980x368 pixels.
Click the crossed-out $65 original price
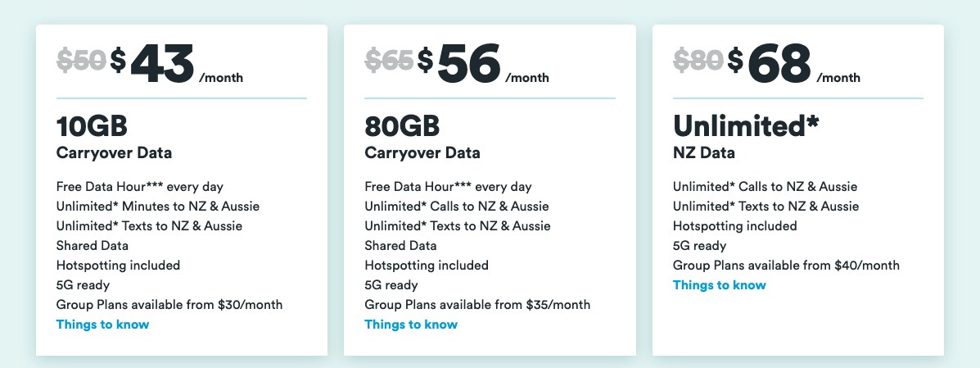pyautogui.click(x=389, y=59)
